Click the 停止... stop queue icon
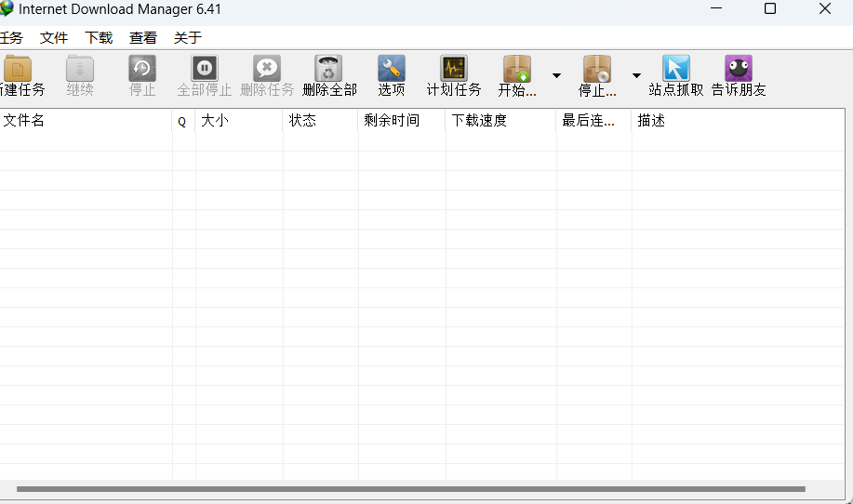853x504 pixels. coord(597,69)
